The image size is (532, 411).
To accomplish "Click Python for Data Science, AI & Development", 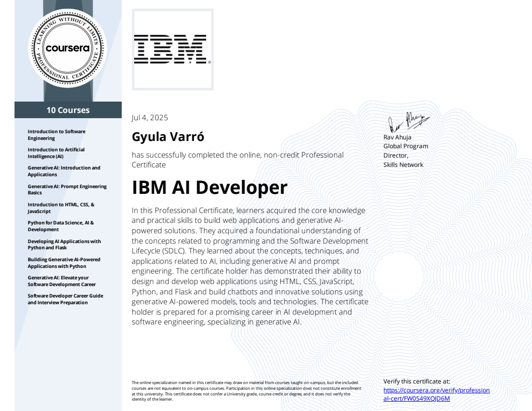I will 61,226.
